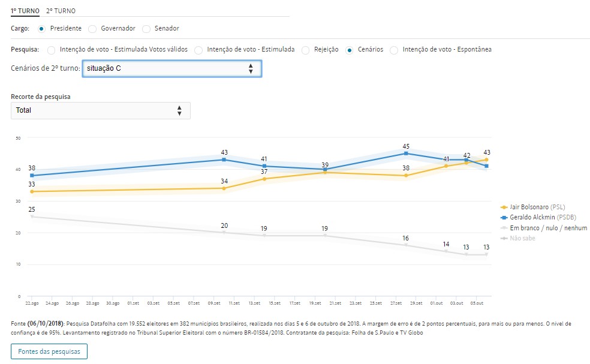
Task: Click Alckmin's 45 data point square
Action: coord(406,154)
